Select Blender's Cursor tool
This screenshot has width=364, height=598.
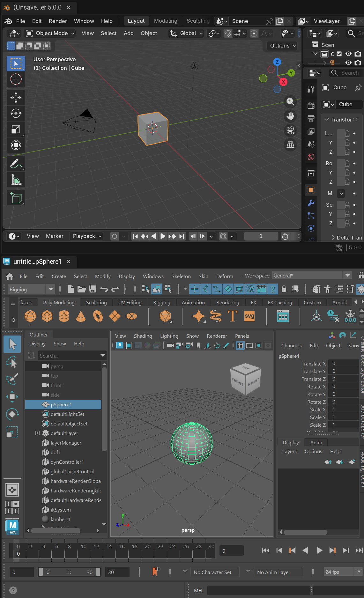(16, 79)
